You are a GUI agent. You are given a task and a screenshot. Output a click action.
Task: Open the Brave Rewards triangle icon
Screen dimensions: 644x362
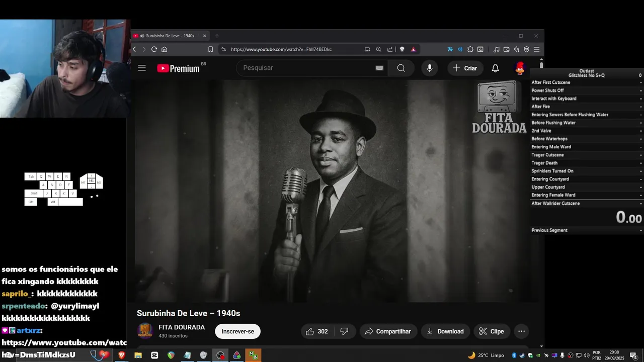(x=413, y=49)
